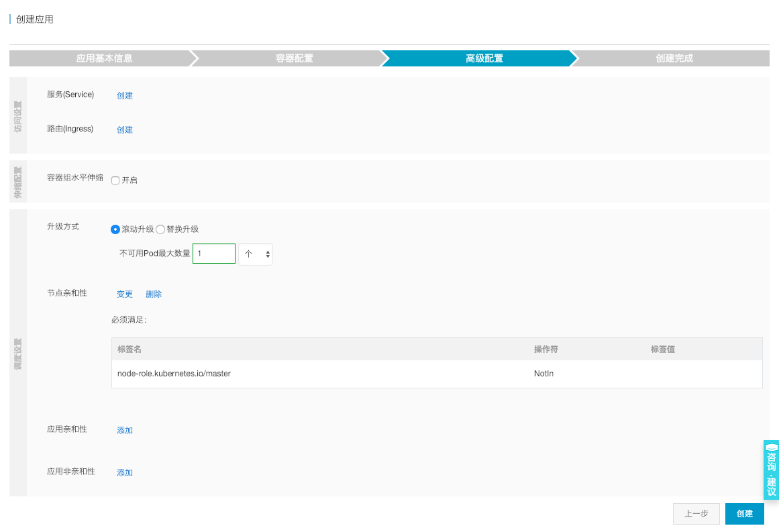Select the 替换升级 radio button

pos(160,229)
